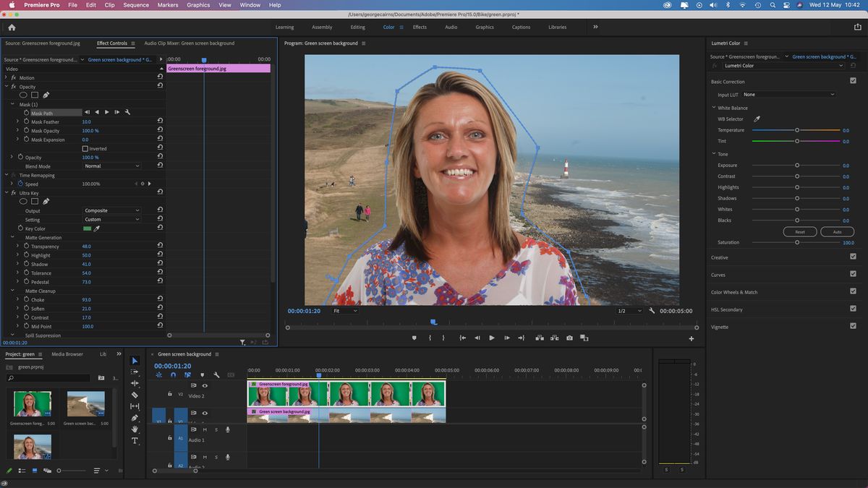Create a free draw bezier mask under Opacity
The height and width of the screenshot is (488, 868).
46,94
